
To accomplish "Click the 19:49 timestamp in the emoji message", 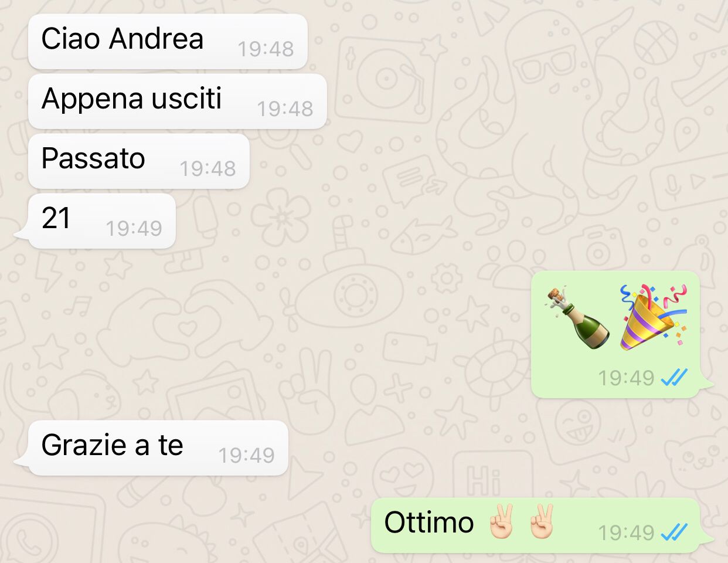I will tap(626, 378).
